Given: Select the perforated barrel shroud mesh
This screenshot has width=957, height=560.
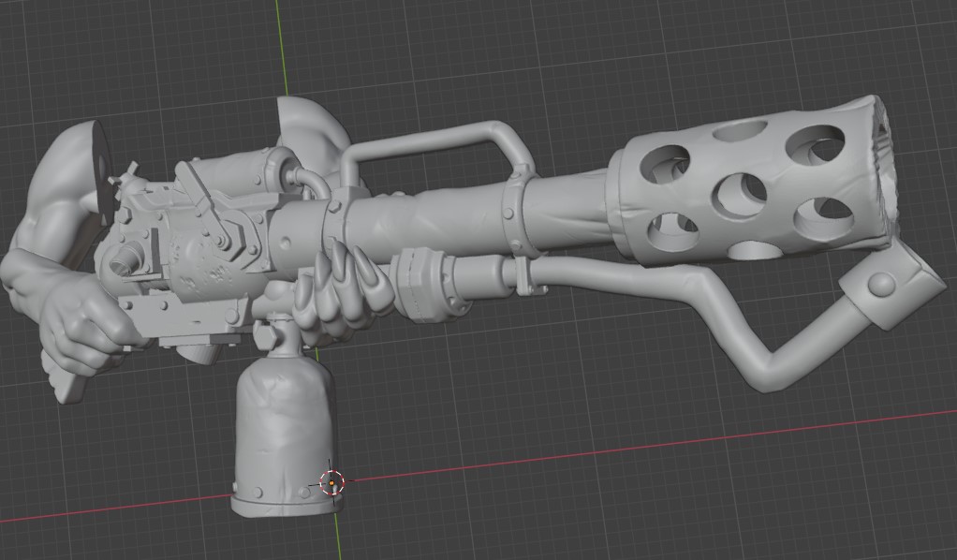Looking at the screenshot, I should coord(754,180).
